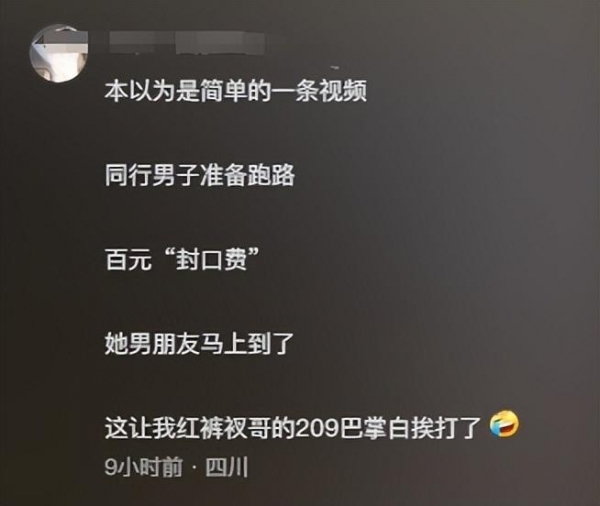The width and height of the screenshot is (600, 506).
Task: Click the number 209 in the last line
Action: tap(317, 427)
